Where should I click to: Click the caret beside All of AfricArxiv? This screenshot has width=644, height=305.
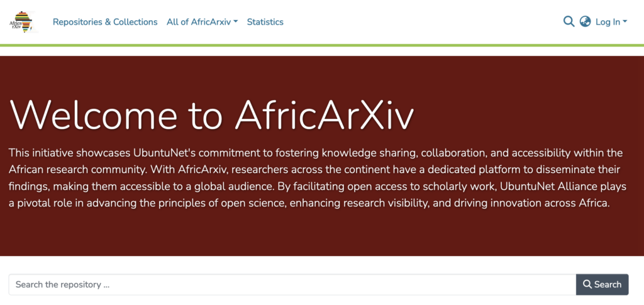click(236, 22)
